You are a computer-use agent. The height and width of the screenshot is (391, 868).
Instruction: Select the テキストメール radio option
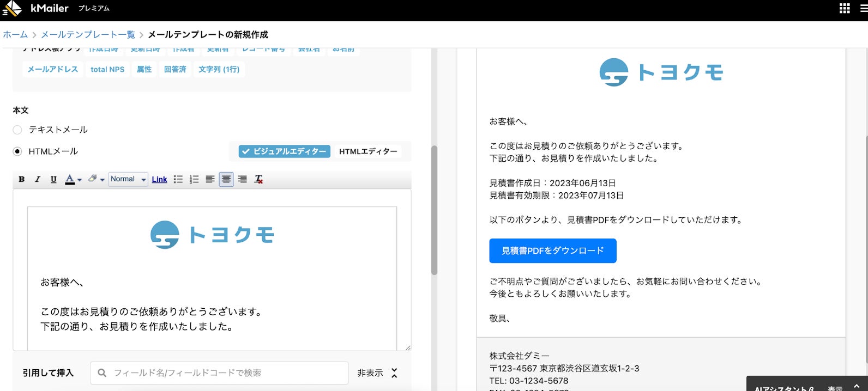[x=17, y=130]
